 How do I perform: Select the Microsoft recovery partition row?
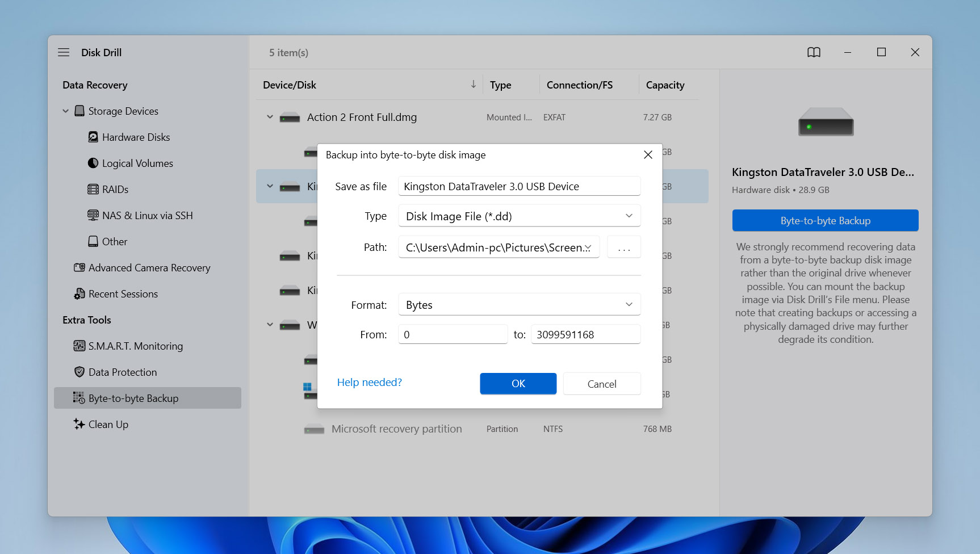click(482, 429)
